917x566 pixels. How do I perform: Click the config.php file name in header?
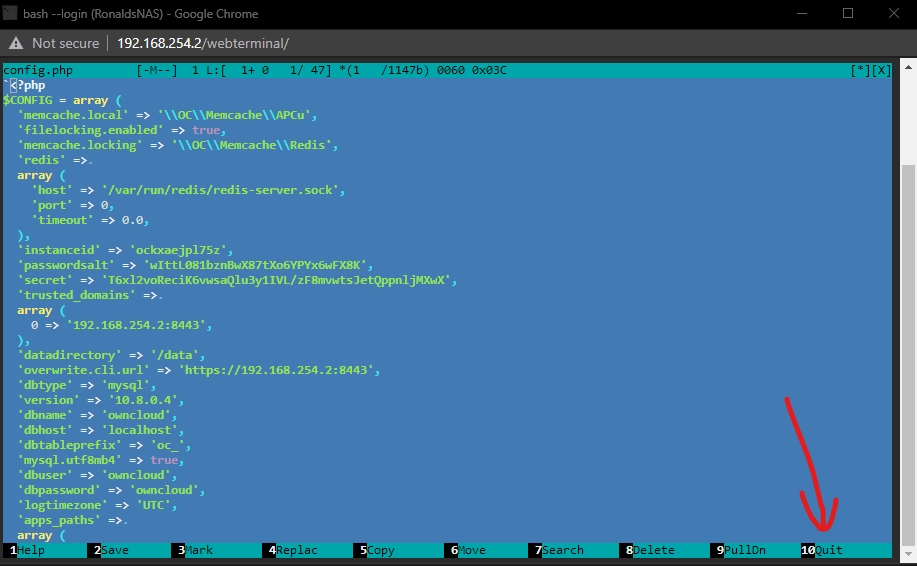(x=38, y=71)
